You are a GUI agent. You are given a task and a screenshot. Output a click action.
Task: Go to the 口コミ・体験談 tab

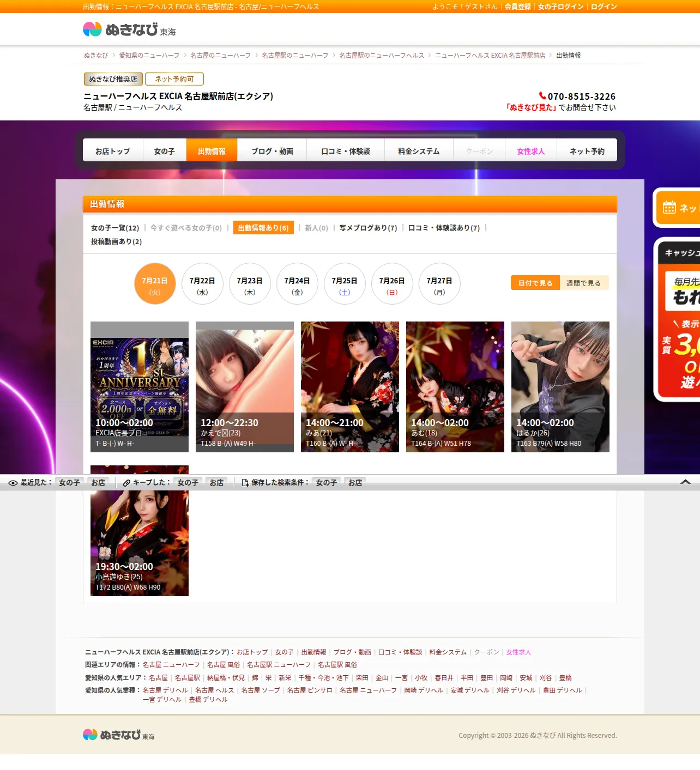tap(346, 151)
